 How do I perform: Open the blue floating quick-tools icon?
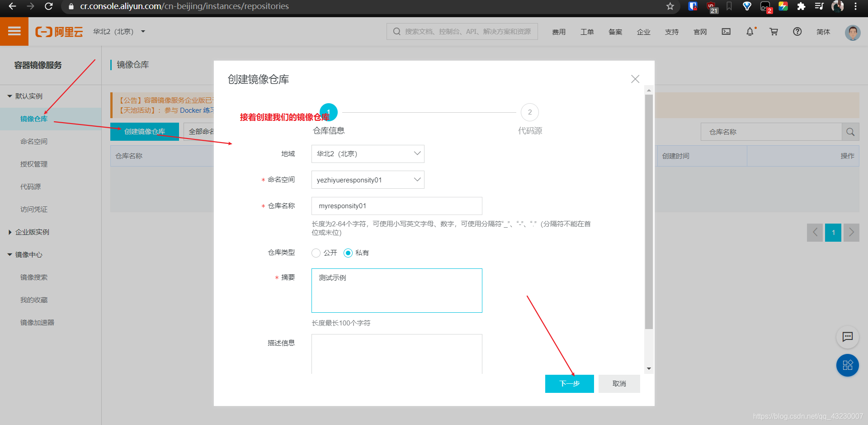point(847,365)
